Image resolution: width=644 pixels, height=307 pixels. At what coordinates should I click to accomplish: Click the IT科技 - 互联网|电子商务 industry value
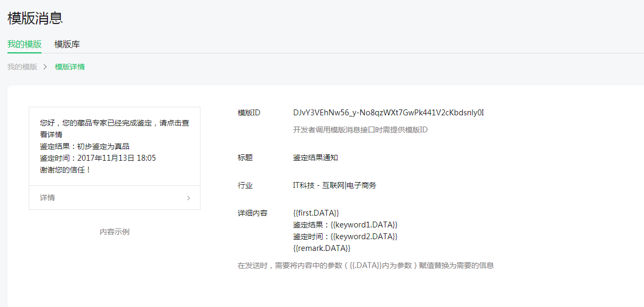point(335,185)
